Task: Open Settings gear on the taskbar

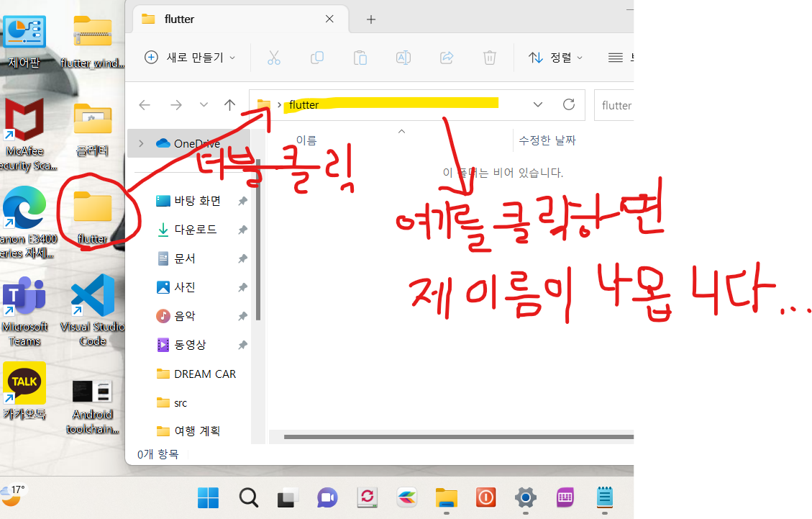Action: pos(525,497)
